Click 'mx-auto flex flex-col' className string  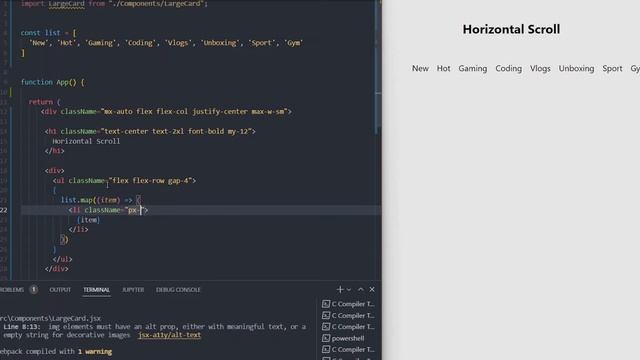(x=194, y=111)
